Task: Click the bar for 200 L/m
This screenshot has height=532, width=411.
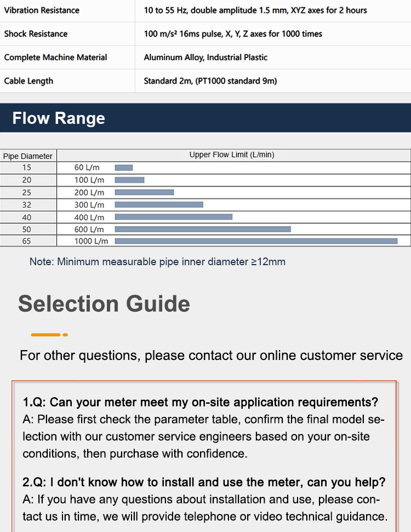Action: pyautogui.click(x=144, y=192)
